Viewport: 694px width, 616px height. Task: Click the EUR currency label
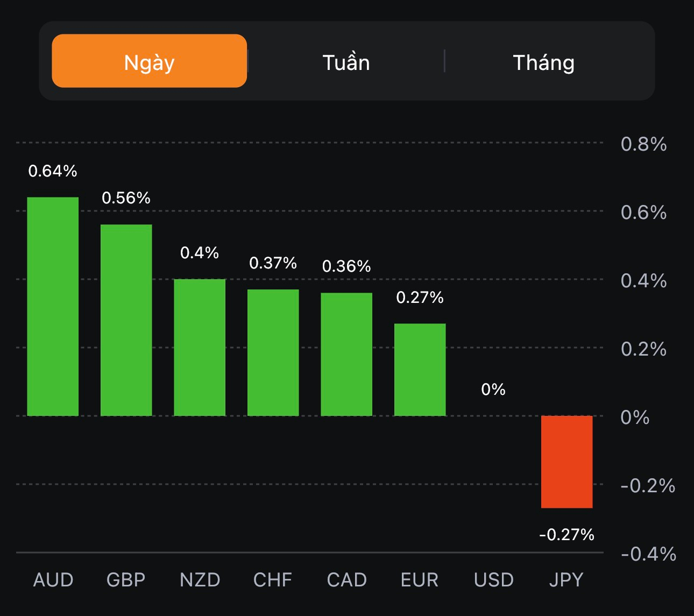point(420,580)
